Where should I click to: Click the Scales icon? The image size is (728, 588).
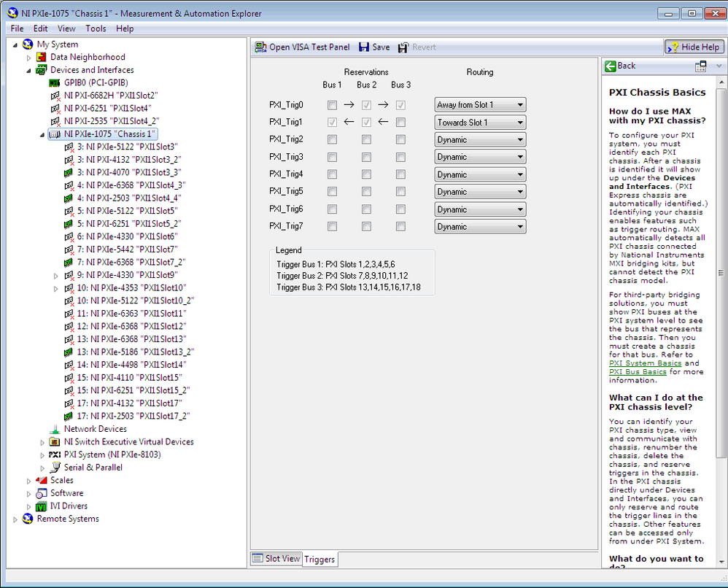pos(42,480)
